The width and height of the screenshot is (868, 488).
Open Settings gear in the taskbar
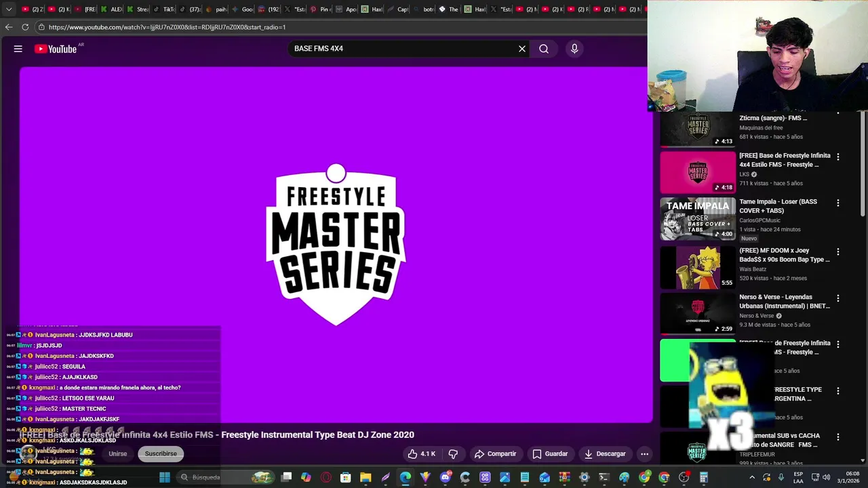(585, 477)
